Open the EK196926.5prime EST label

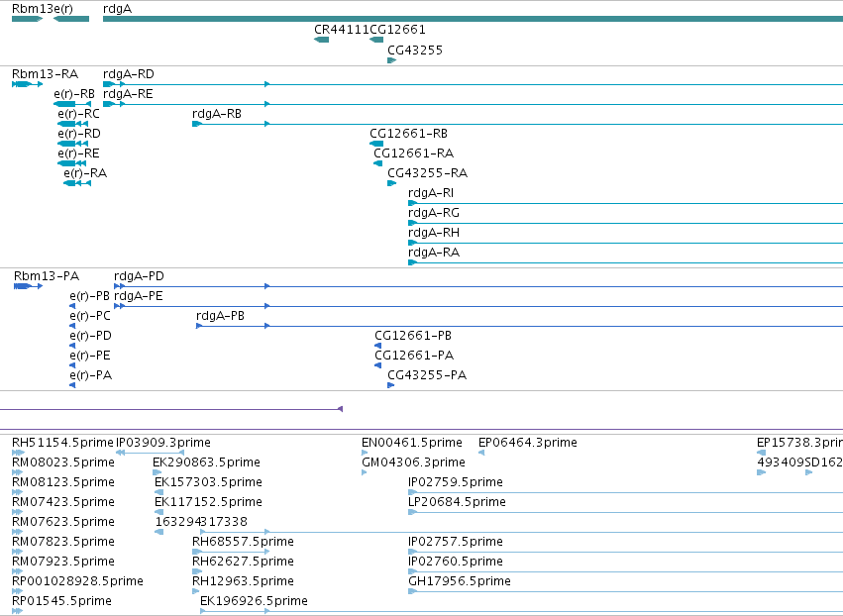coord(254,602)
